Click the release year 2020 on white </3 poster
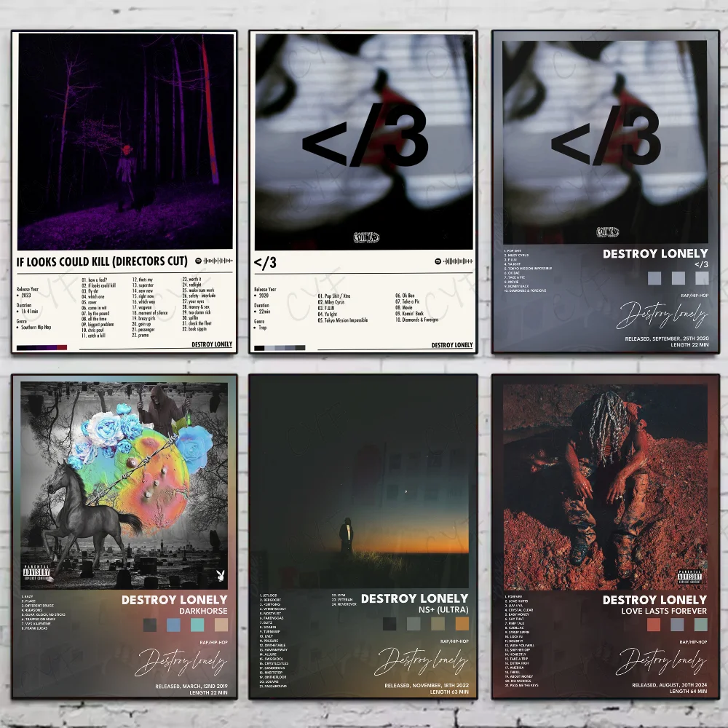This screenshot has height=728, width=728. (x=264, y=296)
